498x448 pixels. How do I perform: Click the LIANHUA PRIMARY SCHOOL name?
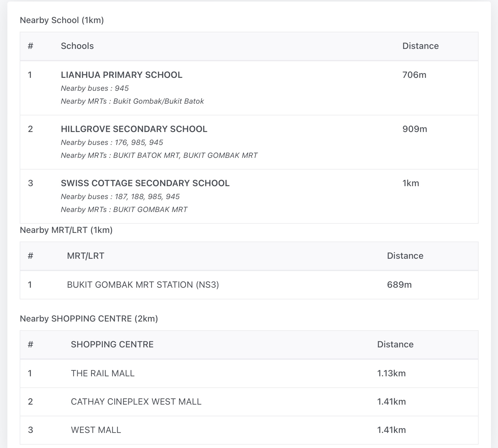coord(122,75)
